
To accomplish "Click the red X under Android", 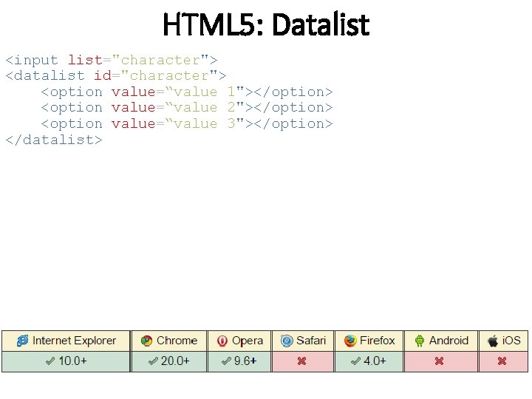I will [439, 361].
